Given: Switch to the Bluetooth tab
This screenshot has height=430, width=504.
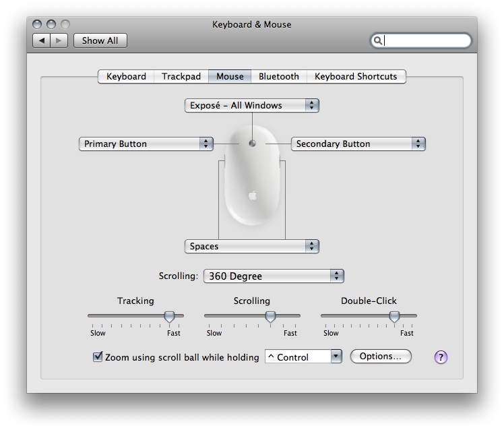Looking at the screenshot, I should tap(279, 77).
